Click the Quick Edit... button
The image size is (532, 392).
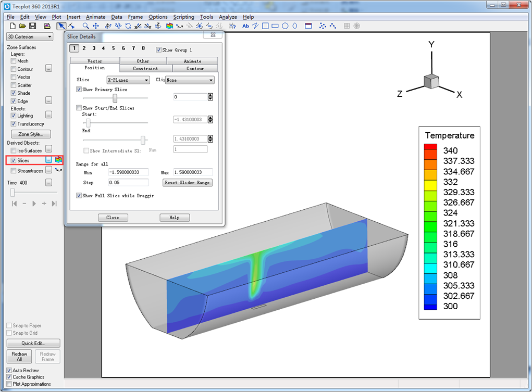coord(33,343)
